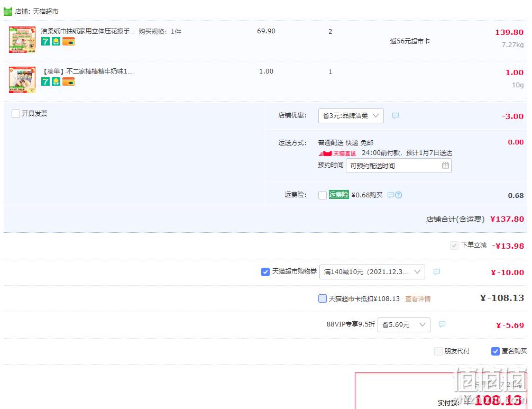Click the 普通配送 快递 免邮 shipping text
Screen dimensions: 532x409
coord(345,142)
